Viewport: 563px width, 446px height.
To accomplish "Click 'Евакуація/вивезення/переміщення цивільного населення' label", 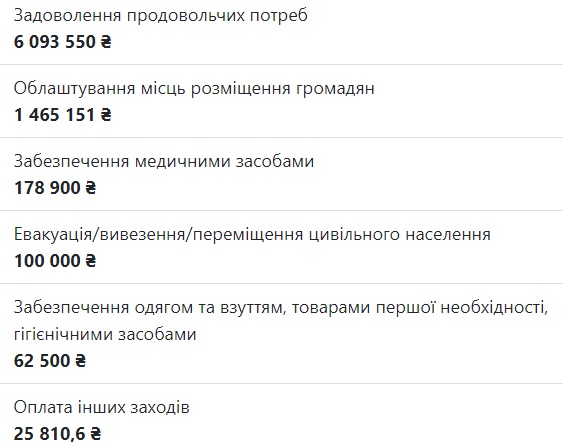I will (x=252, y=234).
